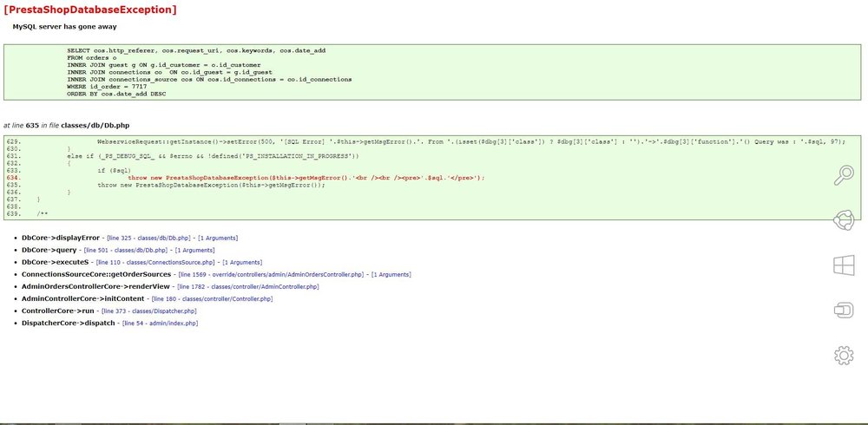Click DbCore->displayError trace entry
This screenshot has width=868, height=425.
61,238
